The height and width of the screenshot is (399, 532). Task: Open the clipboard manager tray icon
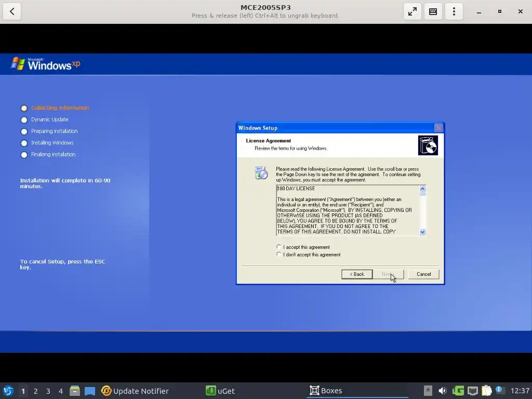coord(486,391)
